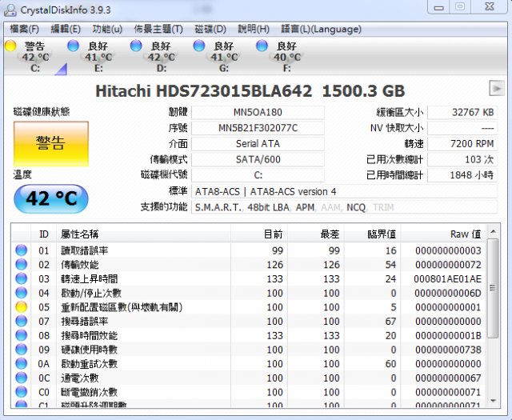Open the 功能(u) menu
The width and height of the screenshot is (512, 420).
coord(107,30)
